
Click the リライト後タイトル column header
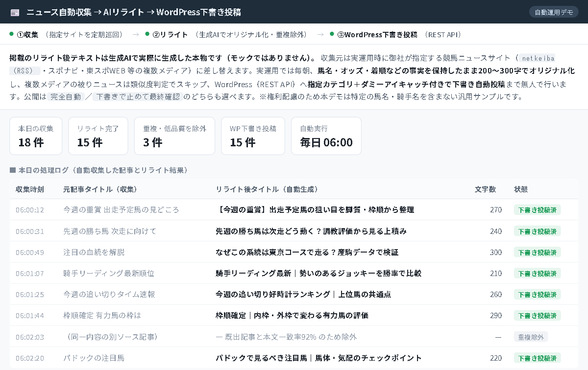tap(267, 189)
